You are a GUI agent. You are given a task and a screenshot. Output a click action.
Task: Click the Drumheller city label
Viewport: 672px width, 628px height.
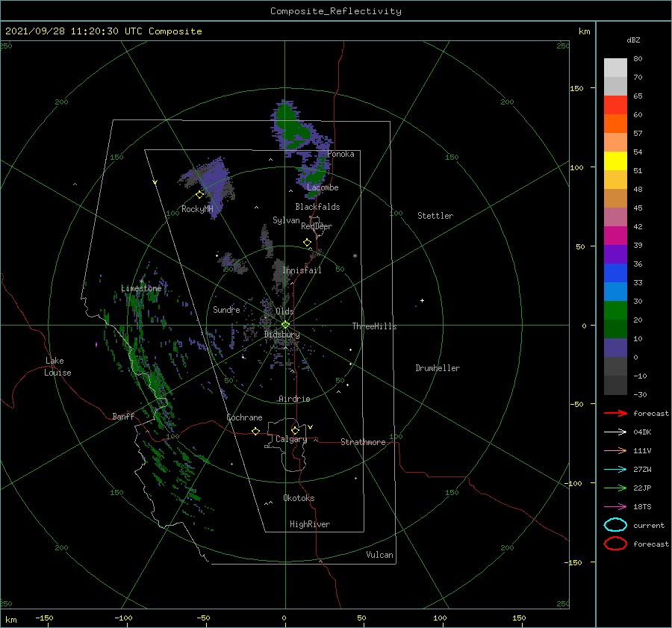(x=438, y=368)
